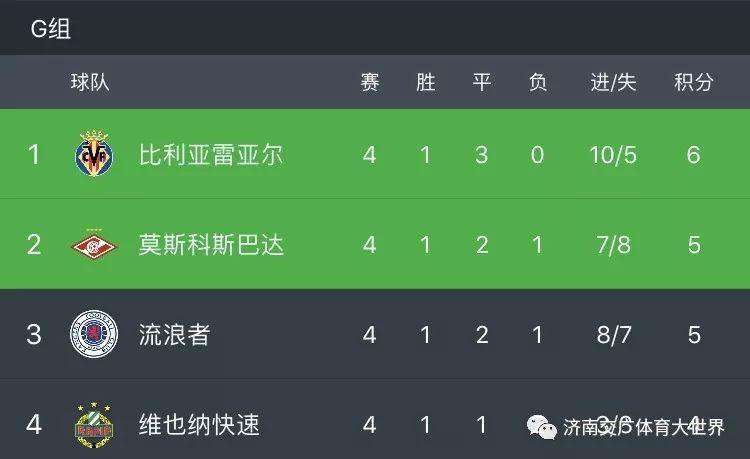
Task: Click the Rapid Vienna green crest
Action: pos(94,425)
